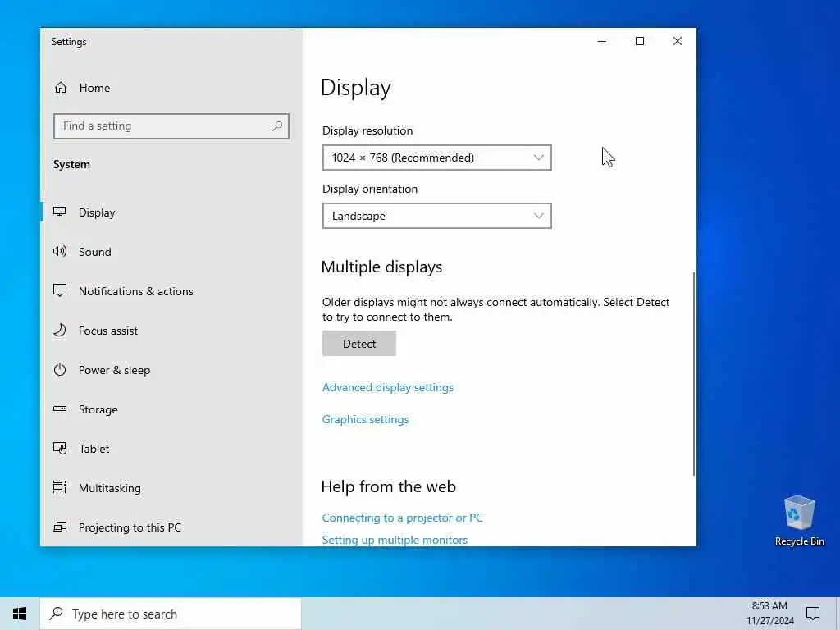Click the Settings page vertical scrollbar

[x=694, y=373]
